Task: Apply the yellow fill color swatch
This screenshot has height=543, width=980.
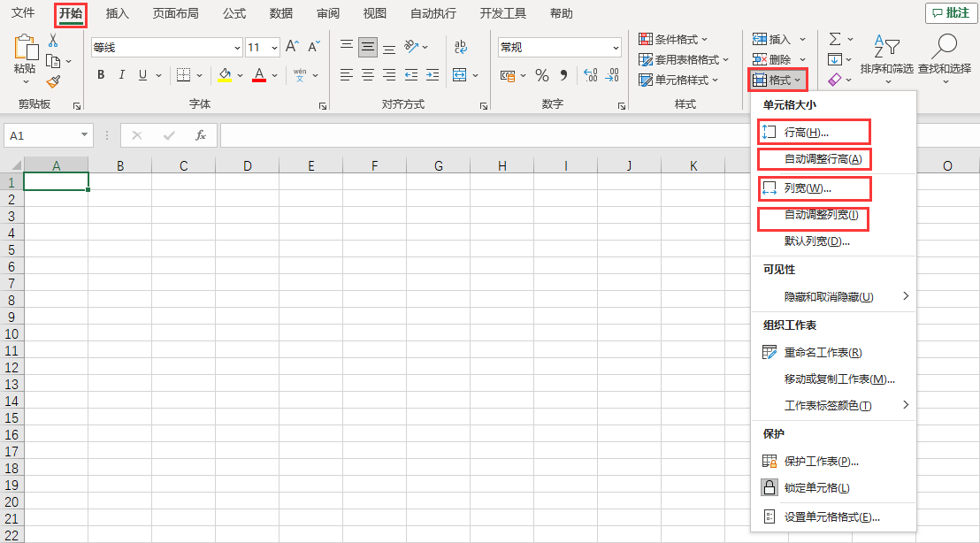Action: point(225,75)
